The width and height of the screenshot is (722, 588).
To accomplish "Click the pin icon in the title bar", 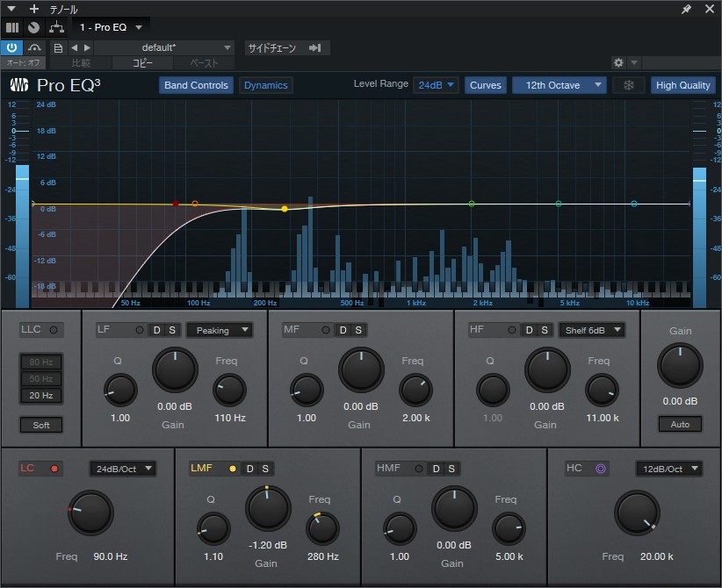I will (x=688, y=9).
